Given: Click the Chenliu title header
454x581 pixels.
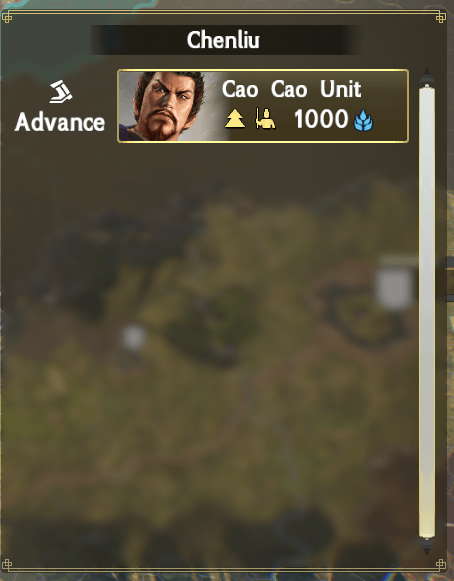Looking at the screenshot, I should pyautogui.click(x=223, y=40).
